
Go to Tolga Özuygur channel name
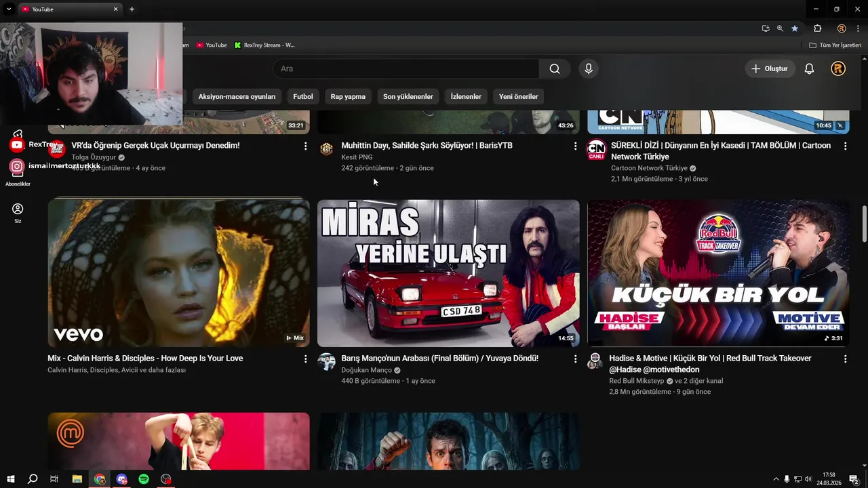click(x=94, y=157)
